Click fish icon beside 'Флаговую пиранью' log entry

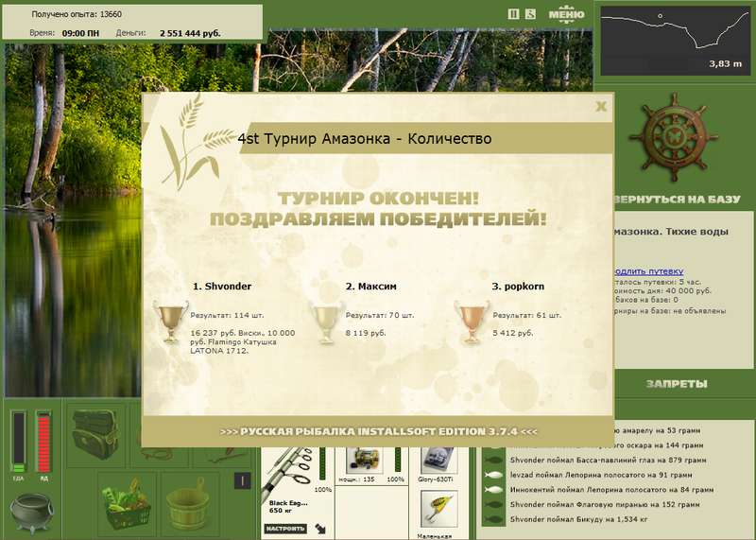493,505
